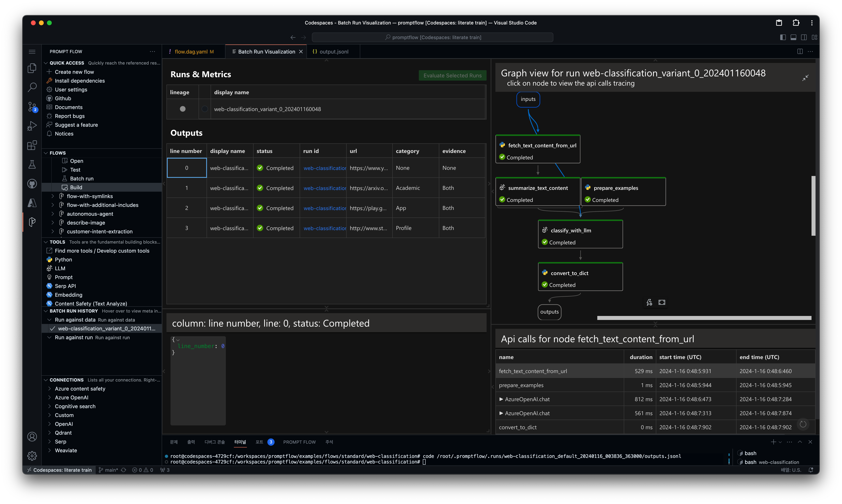The image size is (842, 504).
Task: Open the GitHub view in activity bar
Action: click(x=32, y=184)
